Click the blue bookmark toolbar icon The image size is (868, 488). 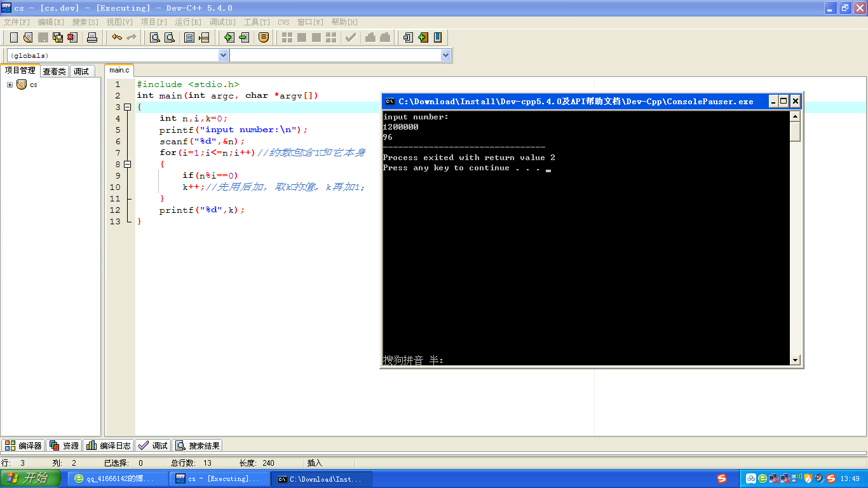point(438,37)
